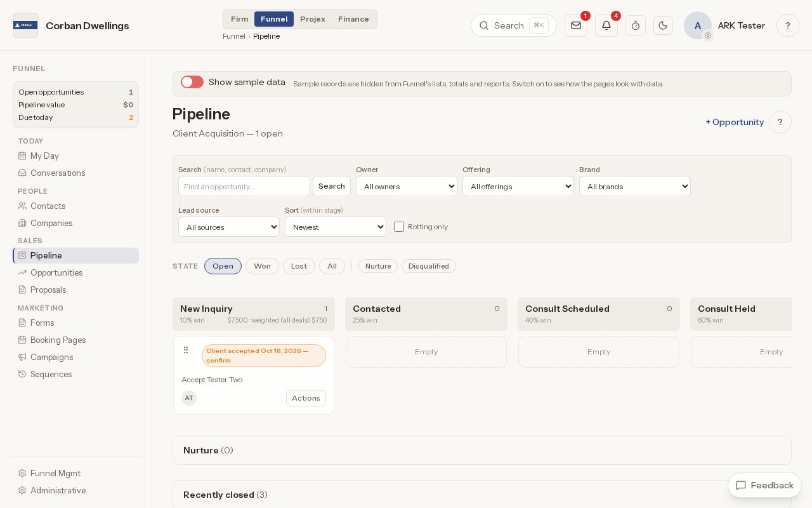Click the header help question mark
812x508 pixels.
(788, 25)
